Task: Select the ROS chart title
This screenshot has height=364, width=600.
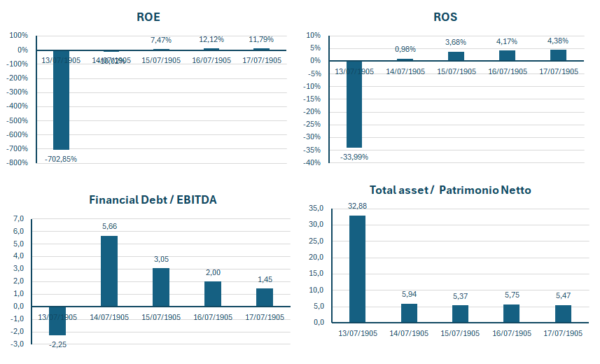Action: point(445,17)
